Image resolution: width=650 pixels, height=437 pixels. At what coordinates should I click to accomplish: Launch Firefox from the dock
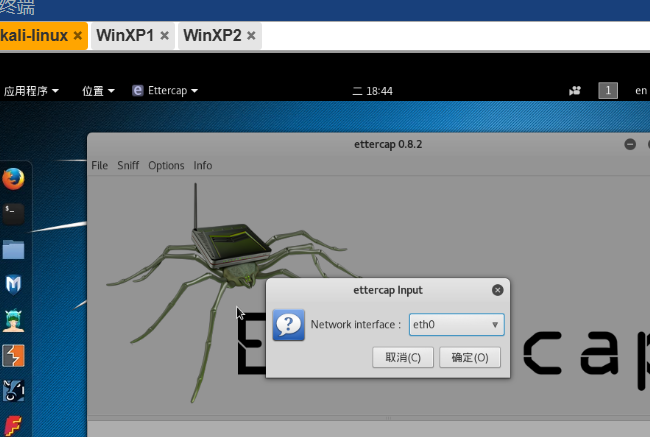[x=13, y=179]
